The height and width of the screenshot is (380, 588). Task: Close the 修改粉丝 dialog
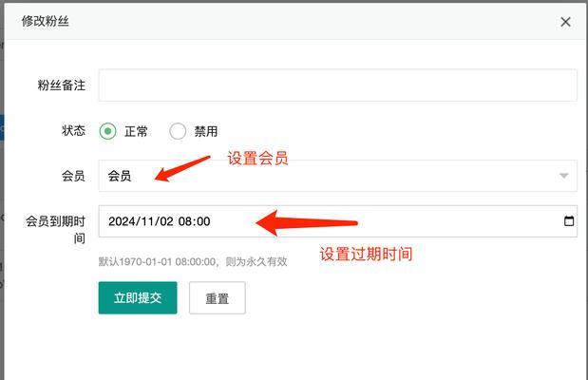pos(565,22)
